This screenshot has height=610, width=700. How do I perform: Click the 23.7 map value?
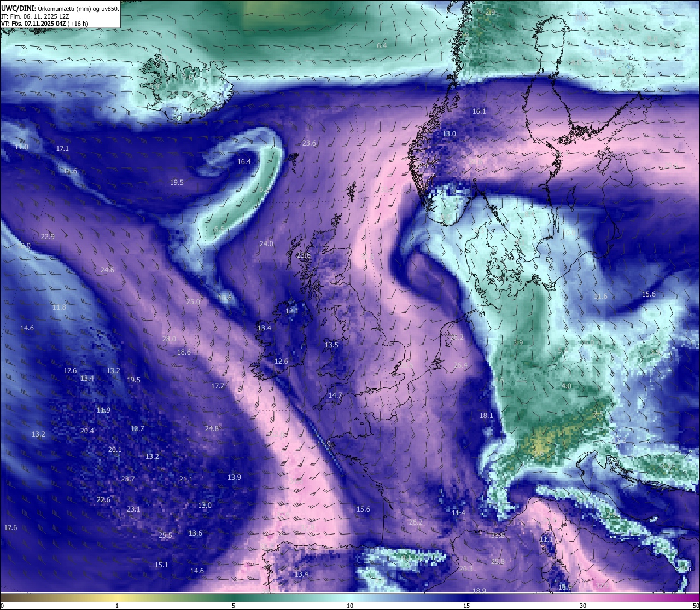coord(127,479)
